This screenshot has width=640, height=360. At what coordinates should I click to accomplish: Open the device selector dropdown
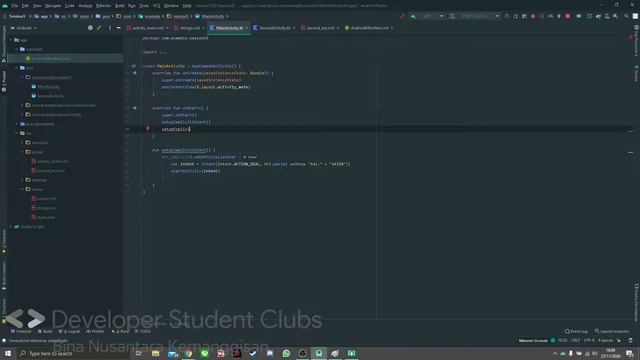(x=475, y=16)
